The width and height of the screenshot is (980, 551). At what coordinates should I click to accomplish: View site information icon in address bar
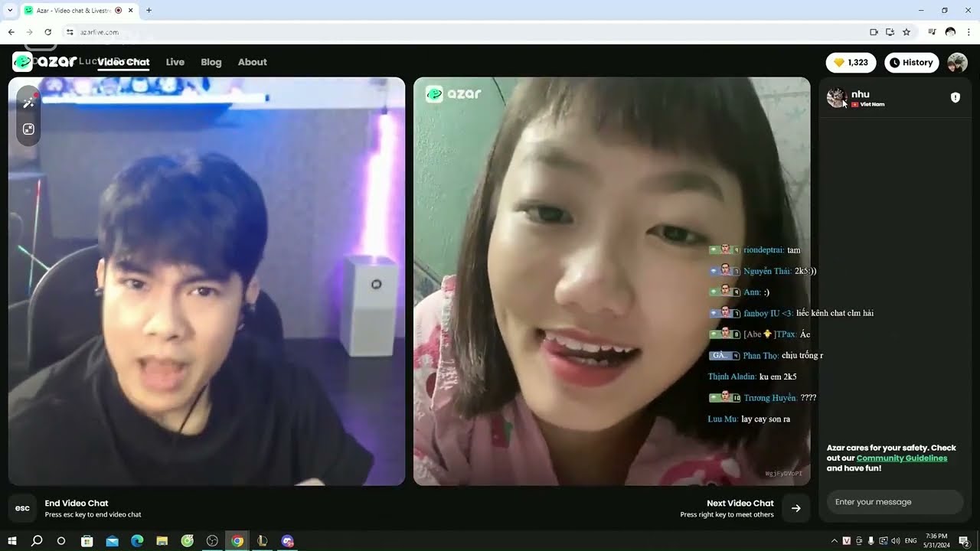70,32
